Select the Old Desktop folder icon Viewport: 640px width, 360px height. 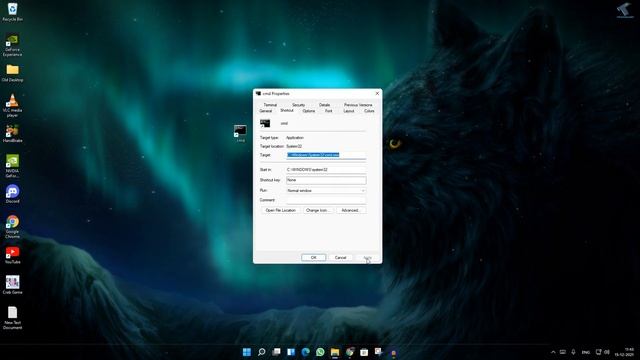click(12, 73)
